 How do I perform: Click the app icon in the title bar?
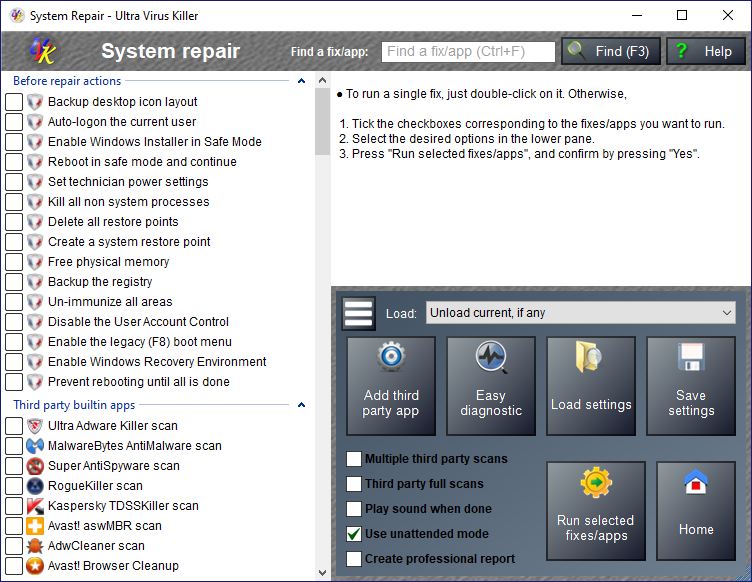click(17, 15)
